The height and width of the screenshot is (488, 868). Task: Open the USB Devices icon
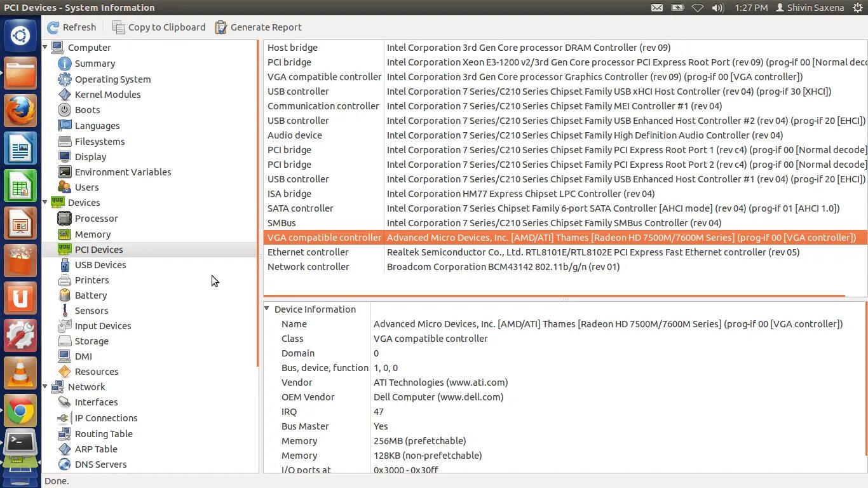(x=64, y=265)
